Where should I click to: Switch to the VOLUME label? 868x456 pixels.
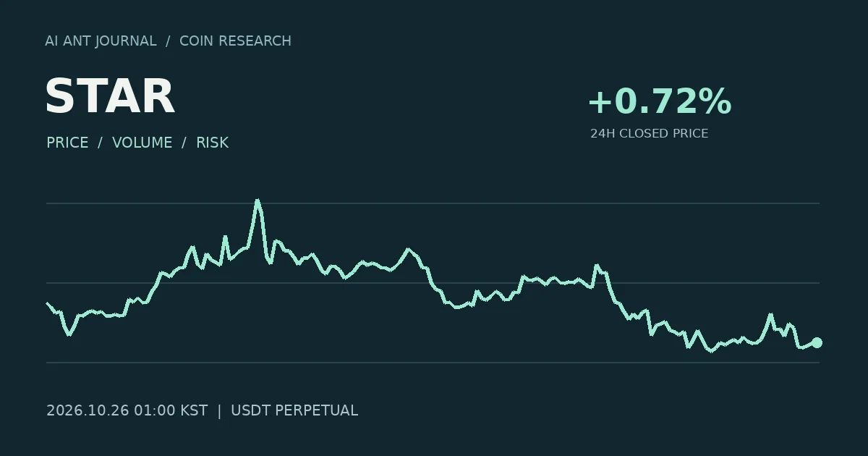click(142, 143)
